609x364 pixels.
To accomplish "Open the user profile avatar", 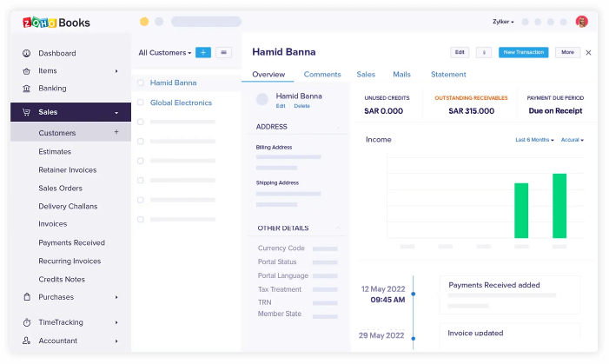I will coord(581,22).
